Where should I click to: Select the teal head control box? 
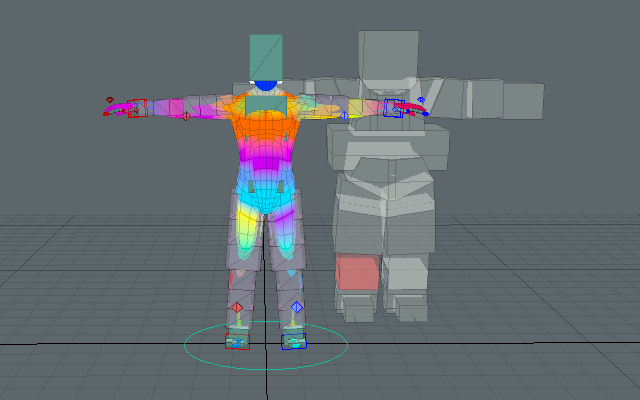266,54
